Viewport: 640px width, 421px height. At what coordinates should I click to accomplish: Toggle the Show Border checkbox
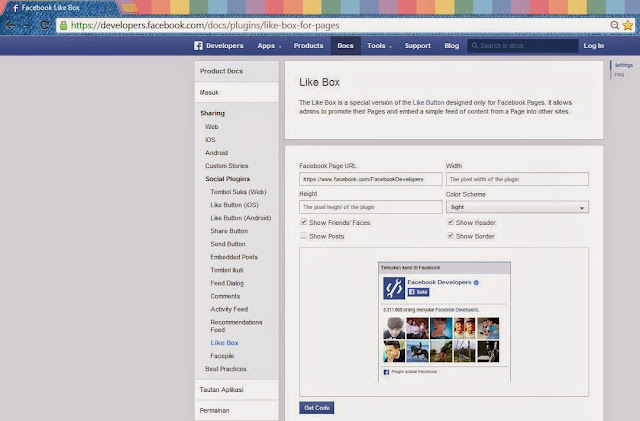pyautogui.click(x=450, y=236)
